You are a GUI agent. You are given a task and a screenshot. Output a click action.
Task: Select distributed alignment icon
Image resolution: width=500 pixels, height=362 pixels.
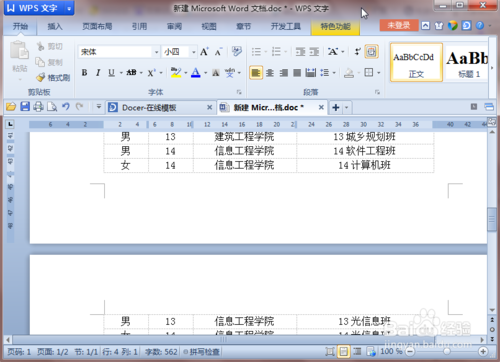click(311, 72)
